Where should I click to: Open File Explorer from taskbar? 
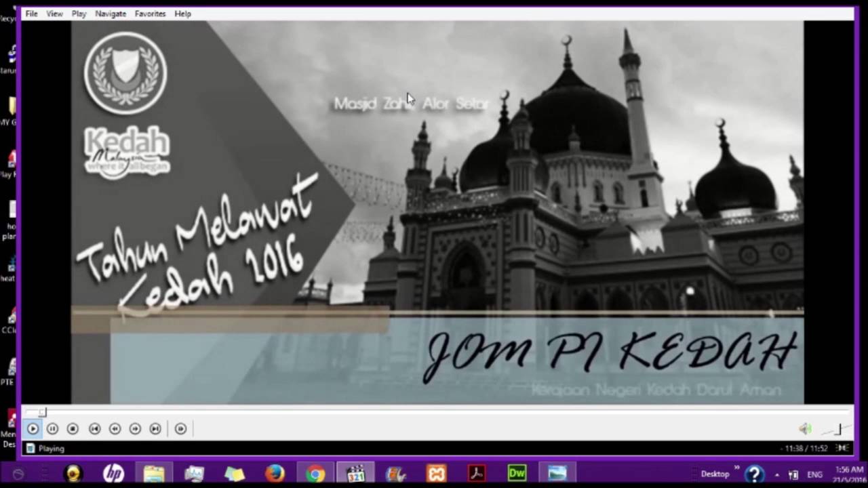pyautogui.click(x=154, y=473)
